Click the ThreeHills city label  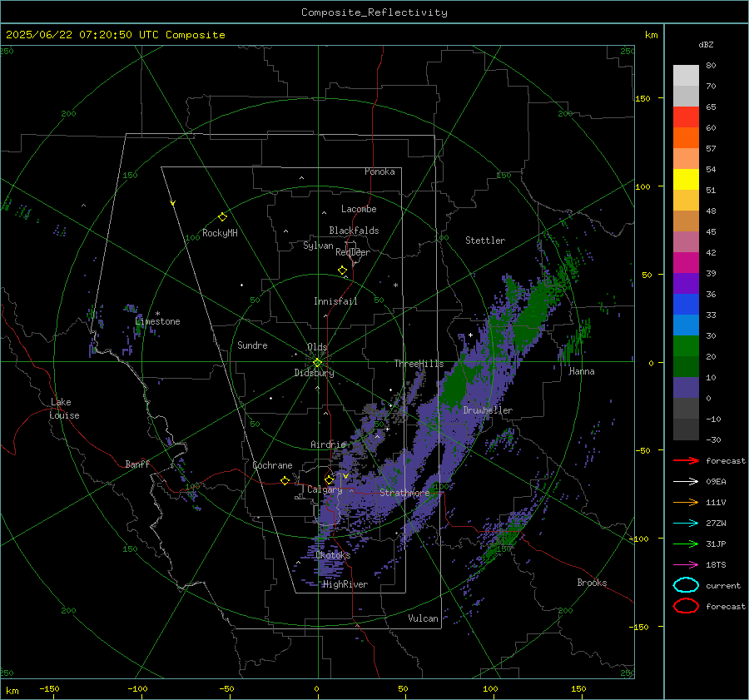pos(419,364)
